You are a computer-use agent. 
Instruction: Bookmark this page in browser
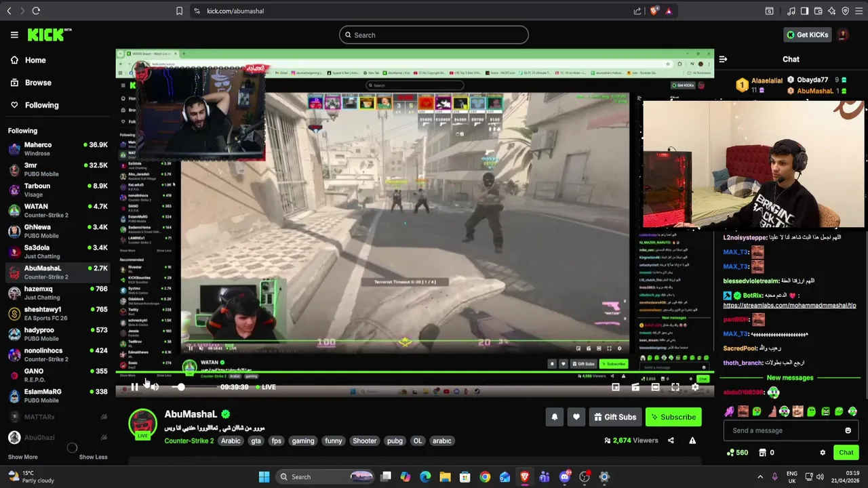(179, 11)
